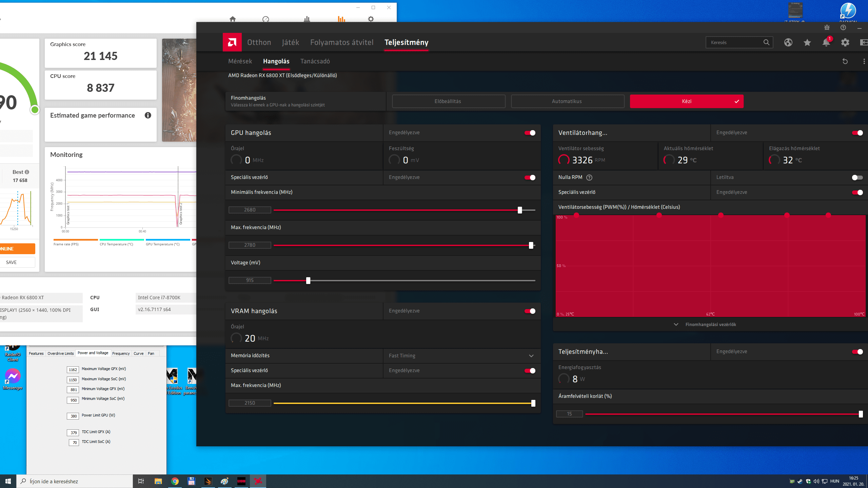Click the bug report icon
This screenshot has width=868, height=488.
[827, 28]
